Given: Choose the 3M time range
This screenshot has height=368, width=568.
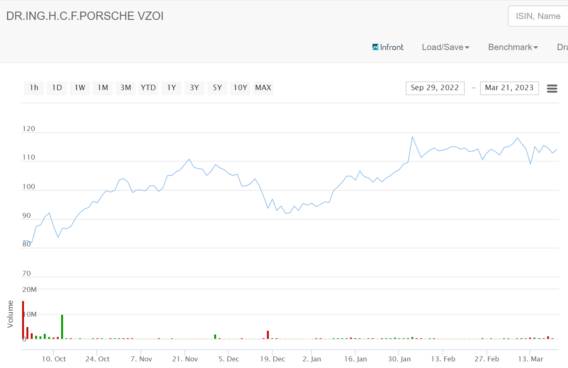Looking at the screenshot, I should tap(126, 88).
